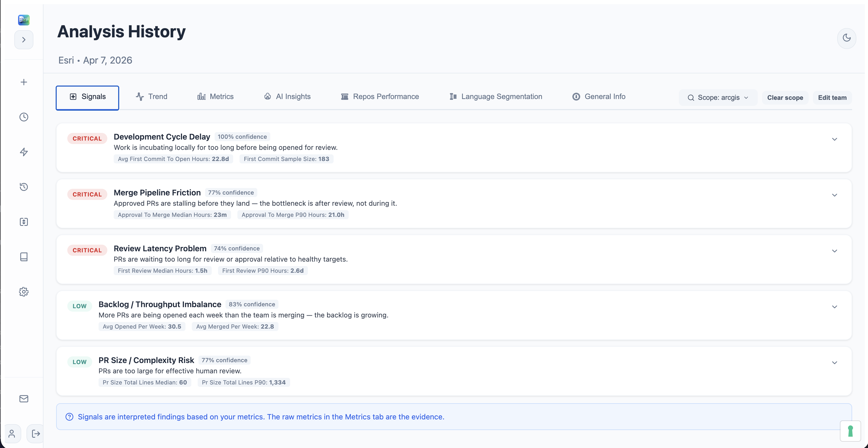Click the plus icon in sidebar
The height and width of the screenshot is (448, 868).
[24, 82]
